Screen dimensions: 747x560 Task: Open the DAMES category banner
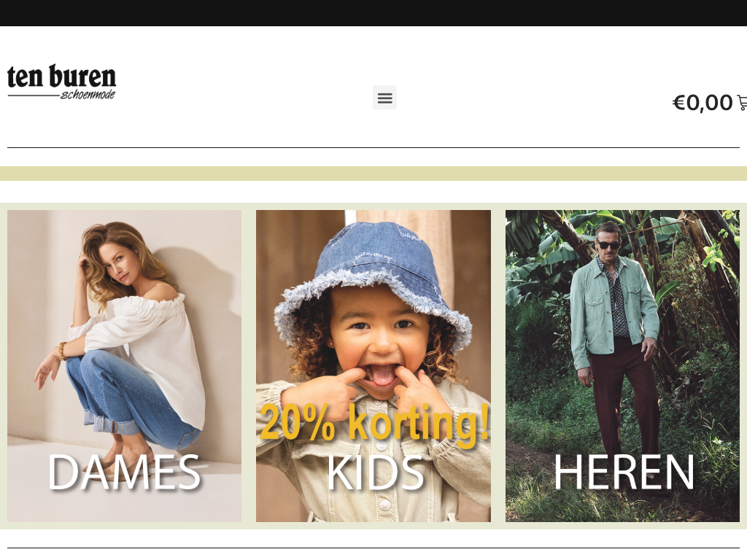[124, 366]
